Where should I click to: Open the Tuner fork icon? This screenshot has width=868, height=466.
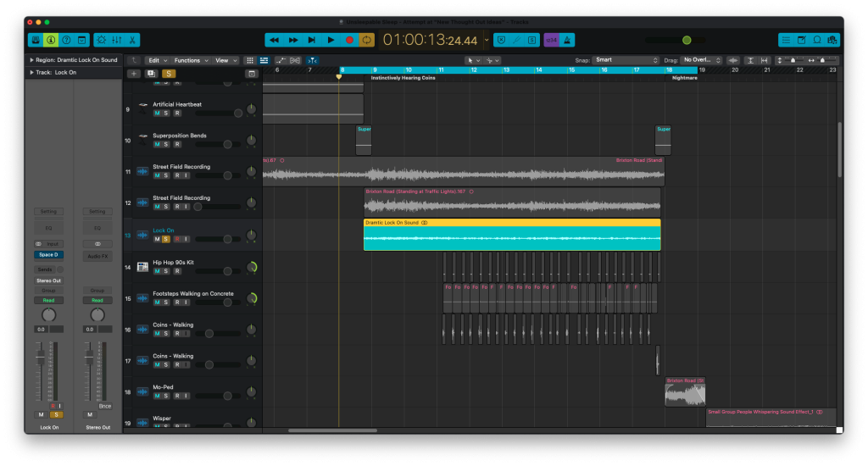516,40
